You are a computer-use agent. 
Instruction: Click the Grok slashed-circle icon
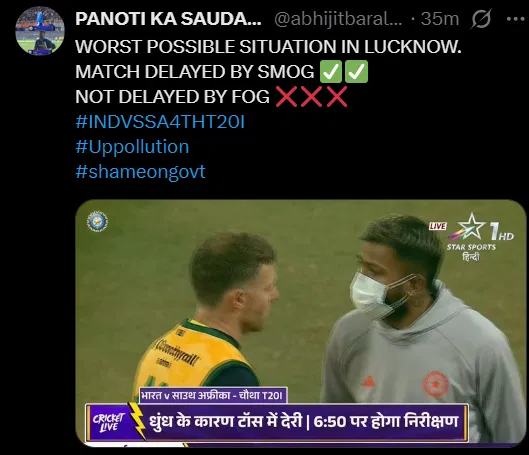pos(481,19)
